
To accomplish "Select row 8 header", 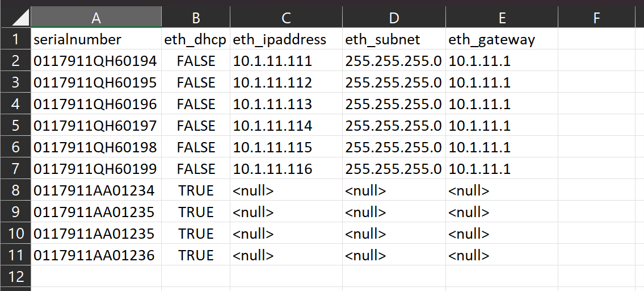I will 15,190.
